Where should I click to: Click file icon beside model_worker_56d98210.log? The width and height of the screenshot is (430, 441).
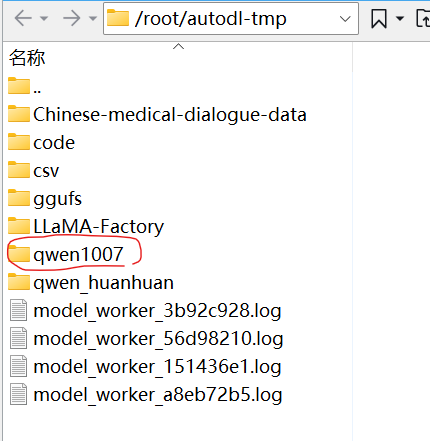tap(19, 338)
